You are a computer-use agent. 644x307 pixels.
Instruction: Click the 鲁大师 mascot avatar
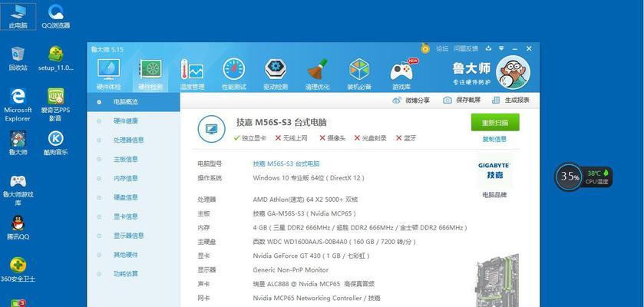(x=513, y=72)
